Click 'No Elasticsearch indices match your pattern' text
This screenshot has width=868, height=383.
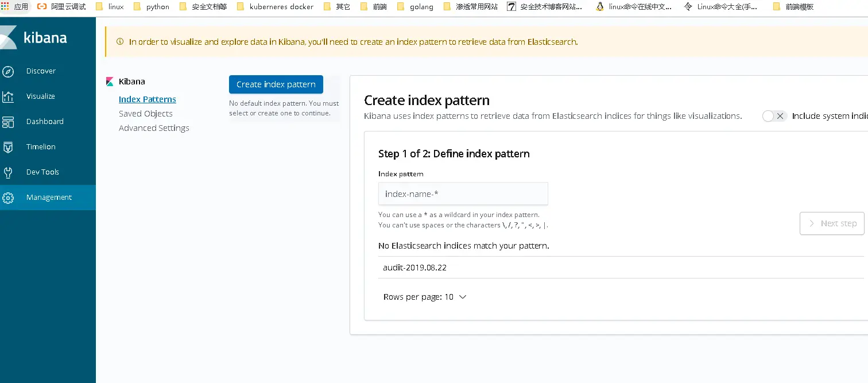click(x=464, y=246)
